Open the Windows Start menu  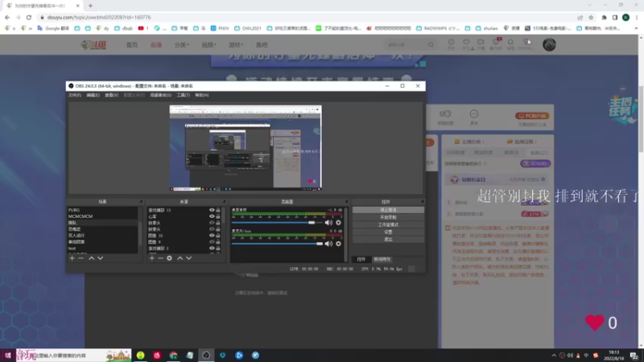(x=7, y=356)
